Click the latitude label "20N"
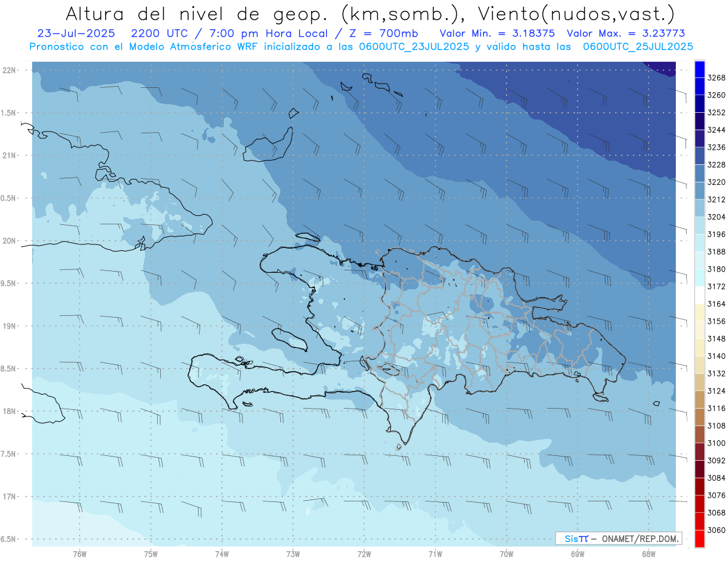Image resolution: width=728 pixels, height=562 pixels. [x=8, y=241]
